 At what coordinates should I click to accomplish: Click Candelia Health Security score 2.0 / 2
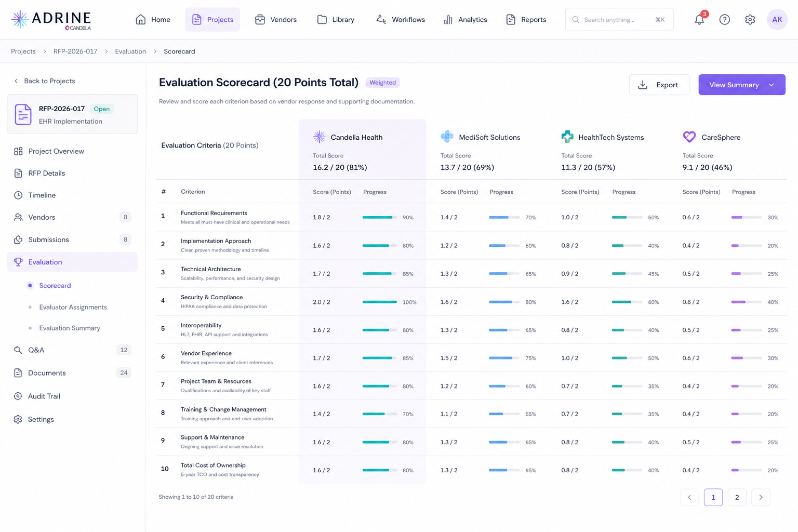(322, 302)
